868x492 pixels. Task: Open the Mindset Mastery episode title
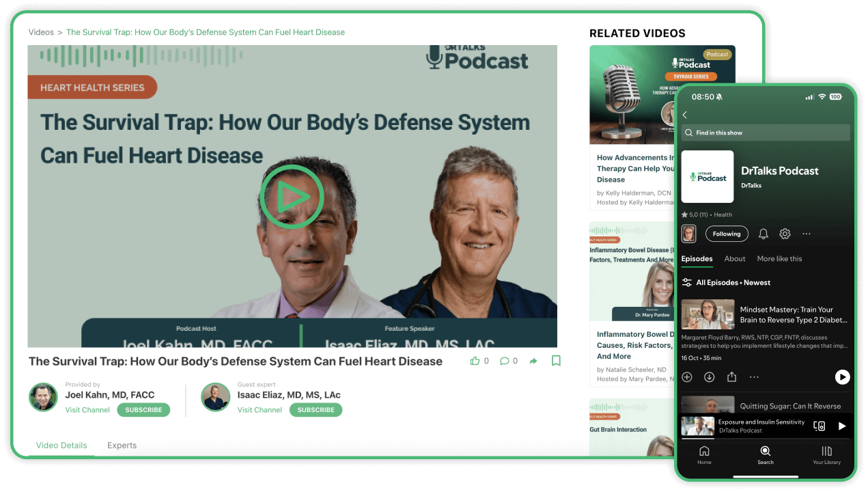tap(794, 314)
